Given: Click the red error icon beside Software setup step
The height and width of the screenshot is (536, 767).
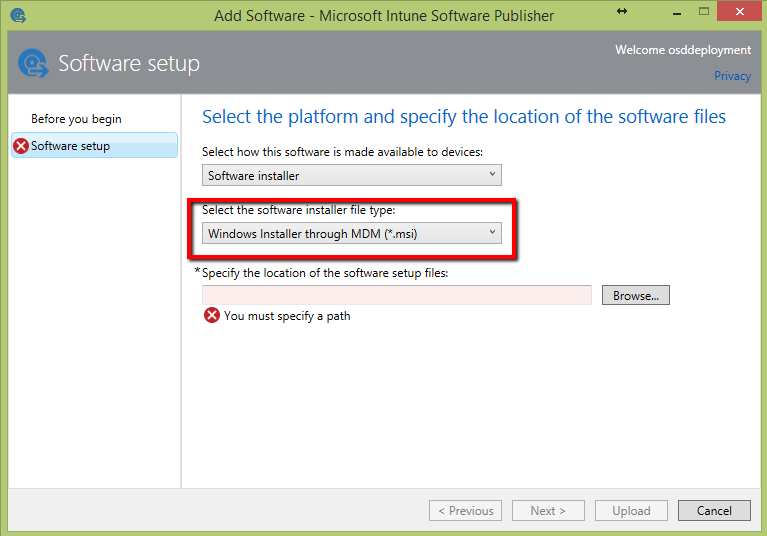Looking at the screenshot, I should [21, 146].
